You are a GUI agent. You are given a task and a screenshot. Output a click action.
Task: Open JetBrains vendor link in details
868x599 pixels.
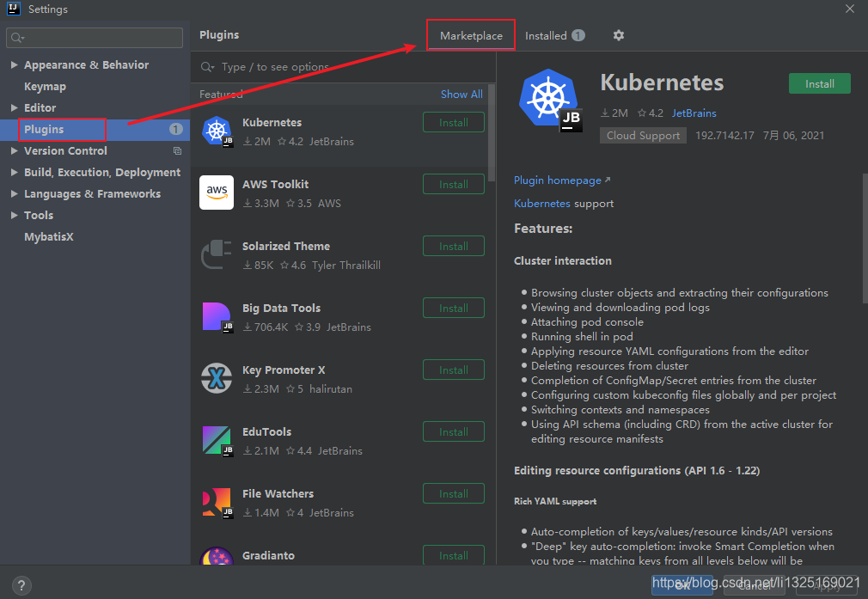point(694,113)
